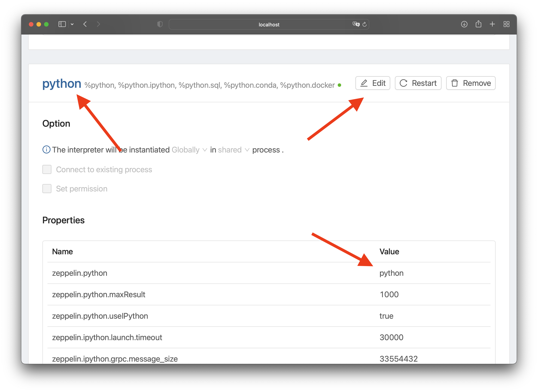
Task: Click the maxResult value 1000
Action: (389, 295)
